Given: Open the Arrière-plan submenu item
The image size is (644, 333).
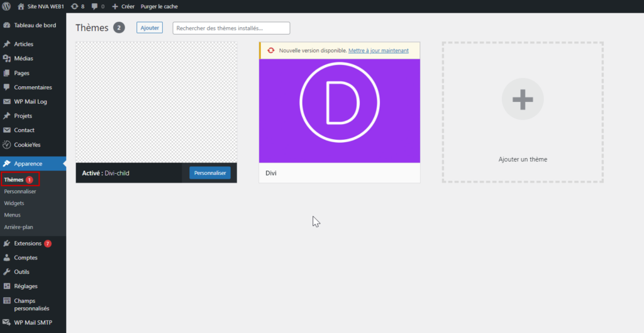Looking at the screenshot, I should 18,227.
